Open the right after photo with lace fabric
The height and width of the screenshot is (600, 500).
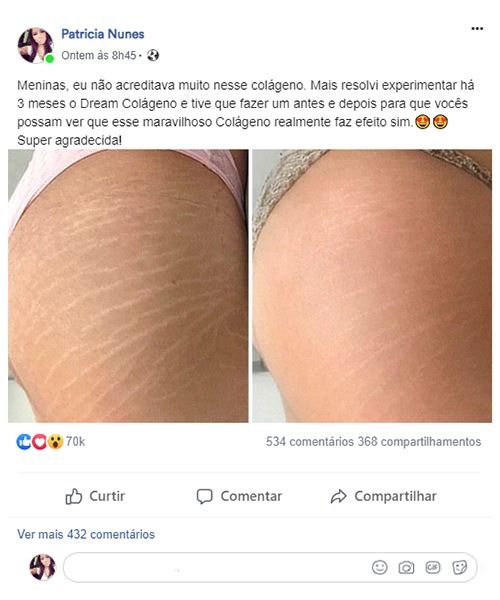click(x=372, y=286)
